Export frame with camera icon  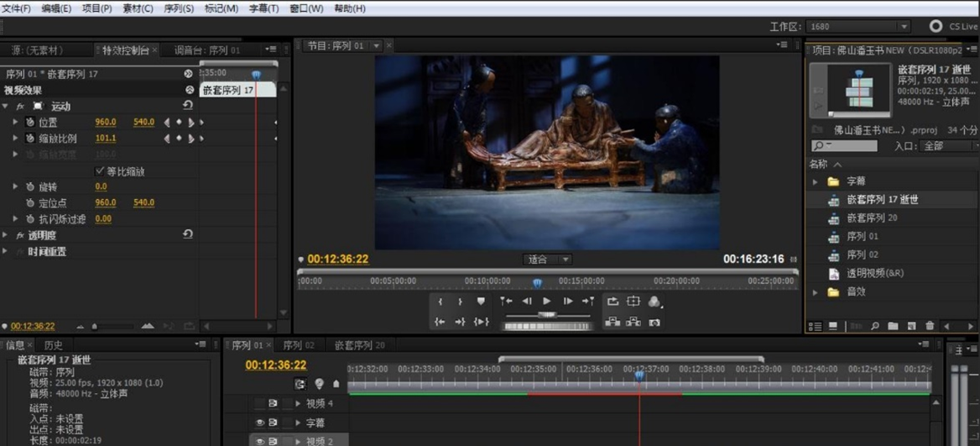[654, 323]
